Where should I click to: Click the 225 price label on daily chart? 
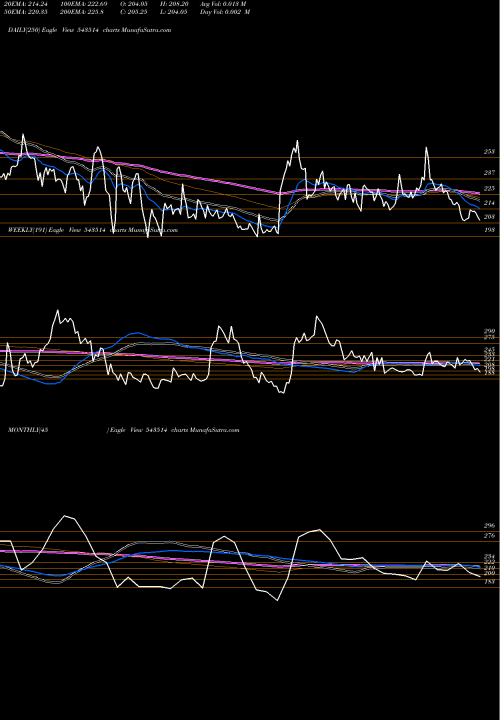pos(489,188)
